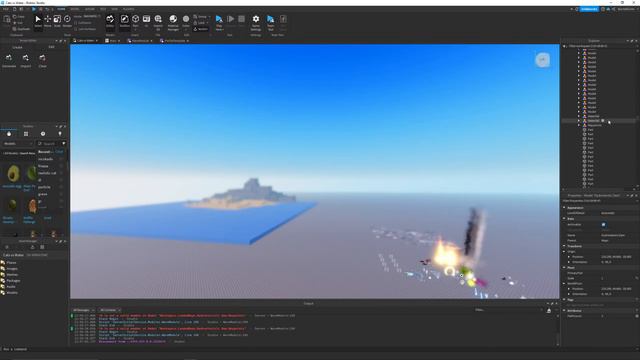Collapse the Data section in Properties
The height and width of the screenshot is (360, 640).
pyautogui.click(x=564, y=219)
